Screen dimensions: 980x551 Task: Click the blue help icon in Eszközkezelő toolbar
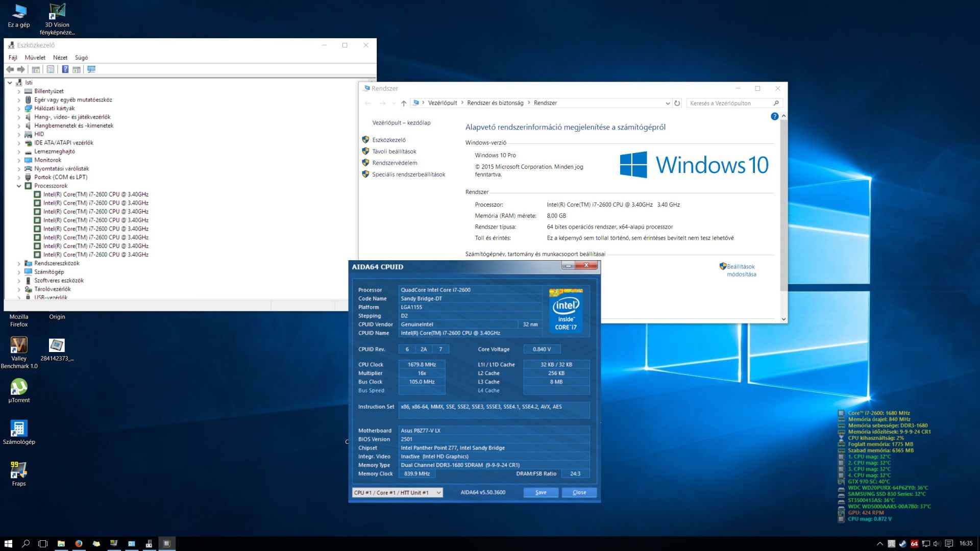pos(65,69)
